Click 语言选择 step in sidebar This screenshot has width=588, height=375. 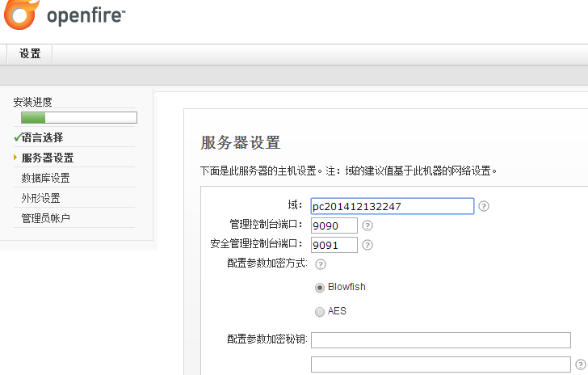pyautogui.click(x=42, y=137)
